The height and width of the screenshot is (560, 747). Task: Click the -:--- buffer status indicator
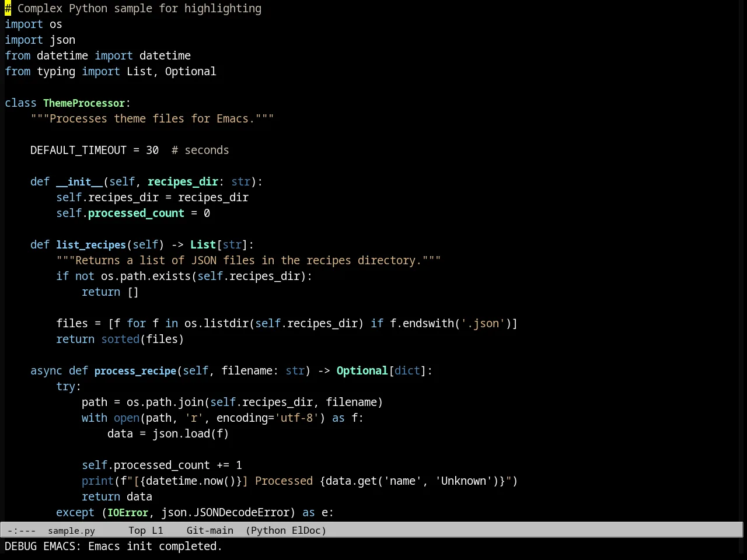(x=22, y=530)
